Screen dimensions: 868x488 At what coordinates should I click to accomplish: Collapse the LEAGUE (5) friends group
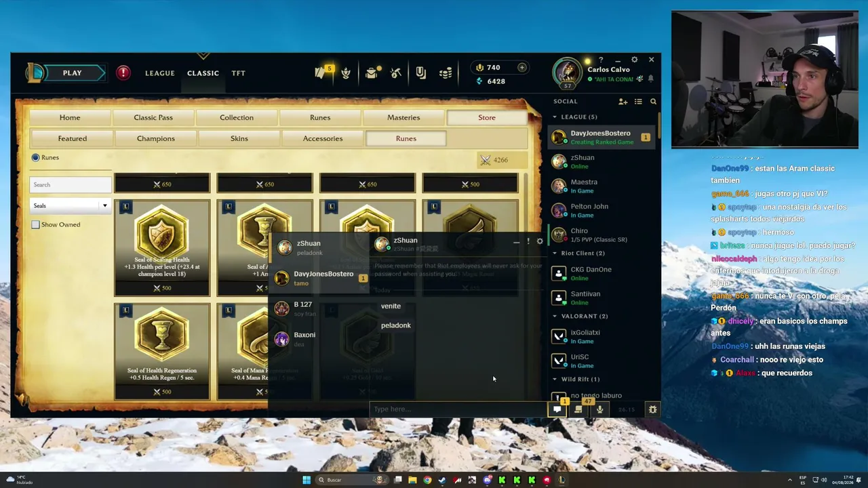[x=555, y=117]
